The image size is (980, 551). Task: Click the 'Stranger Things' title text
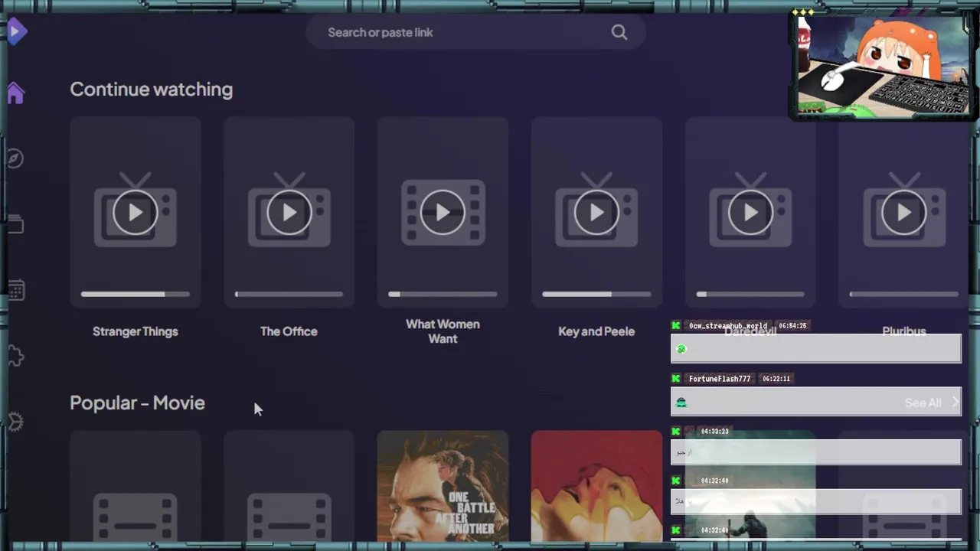(136, 331)
